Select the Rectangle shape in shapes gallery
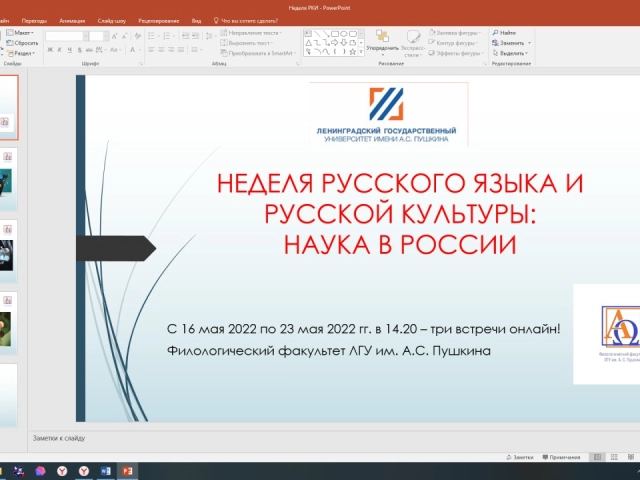The height and width of the screenshot is (480, 640). click(x=335, y=33)
